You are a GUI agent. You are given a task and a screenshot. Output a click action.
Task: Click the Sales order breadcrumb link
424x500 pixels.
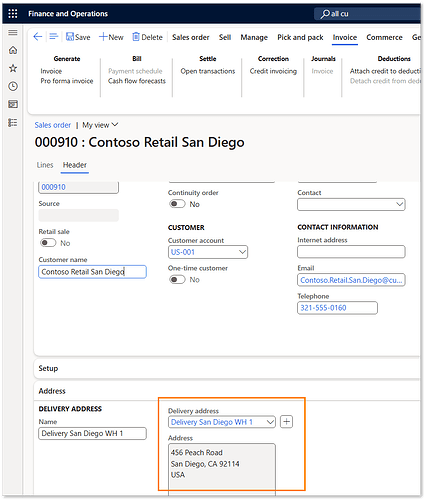tap(53, 125)
